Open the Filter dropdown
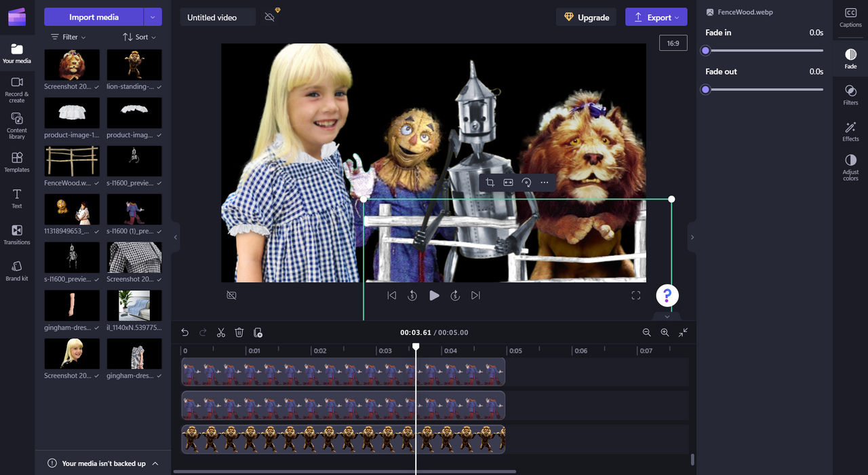 click(x=68, y=37)
